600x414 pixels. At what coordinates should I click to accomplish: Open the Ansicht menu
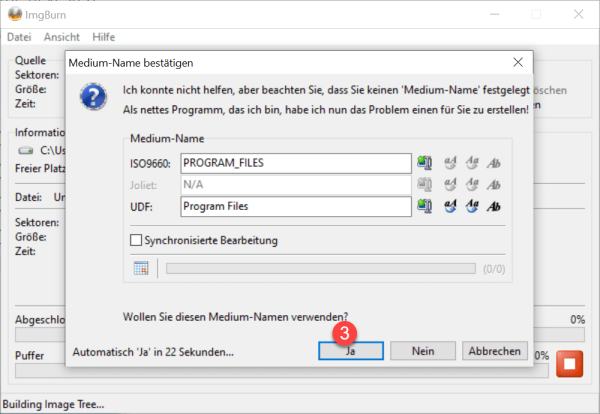pos(62,37)
